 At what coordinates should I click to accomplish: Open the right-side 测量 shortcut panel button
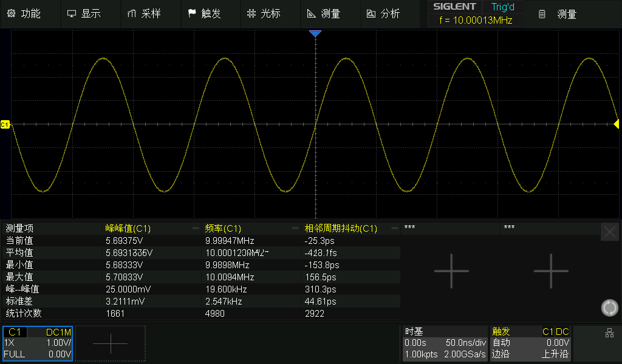pos(573,15)
